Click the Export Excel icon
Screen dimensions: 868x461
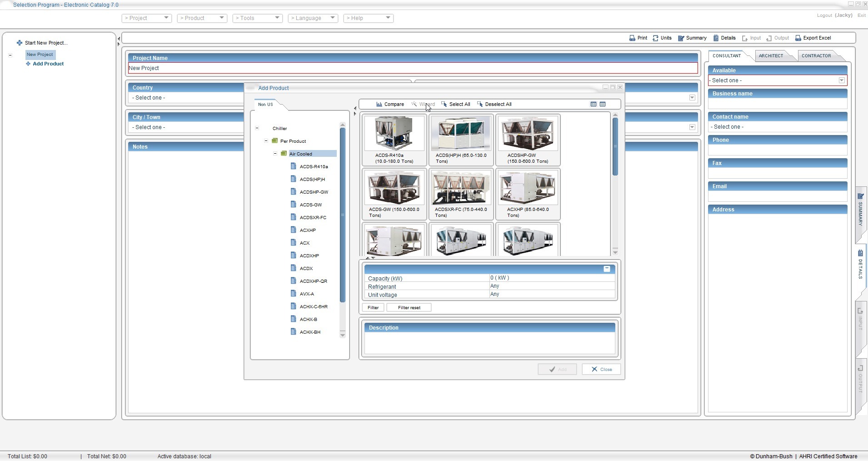tap(798, 38)
